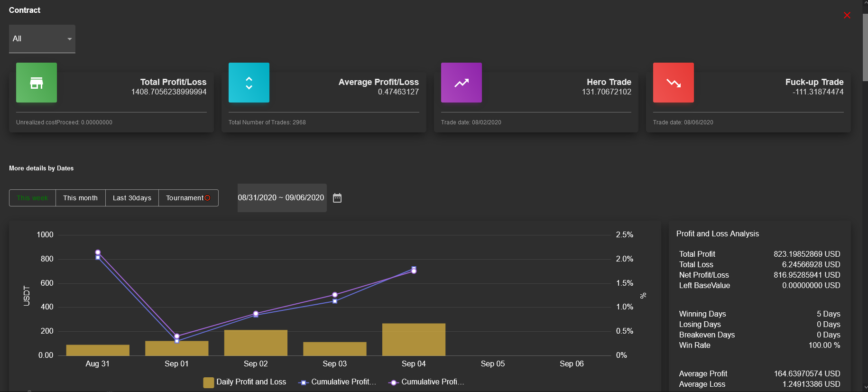Toggle Daily Profit and Loss legend series

pyautogui.click(x=245, y=382)
